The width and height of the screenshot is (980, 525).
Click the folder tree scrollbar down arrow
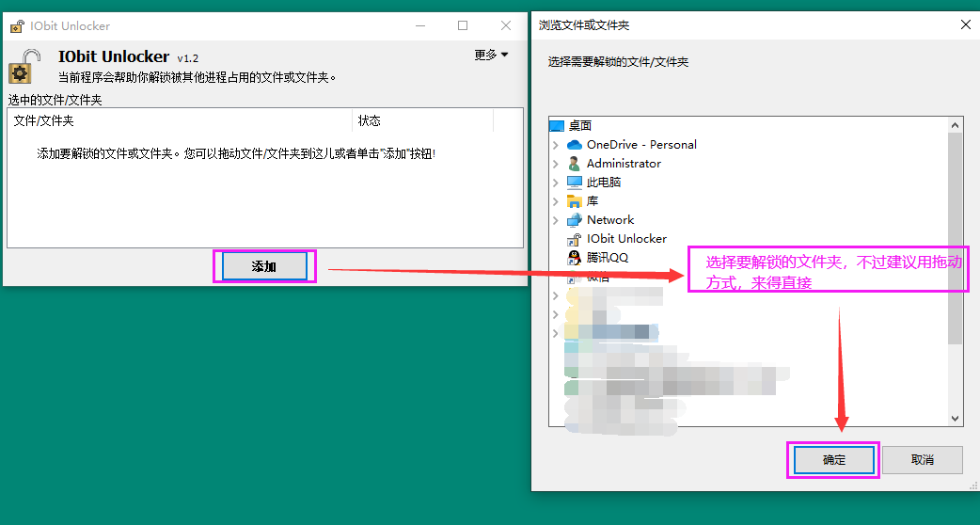click(956, 419)
